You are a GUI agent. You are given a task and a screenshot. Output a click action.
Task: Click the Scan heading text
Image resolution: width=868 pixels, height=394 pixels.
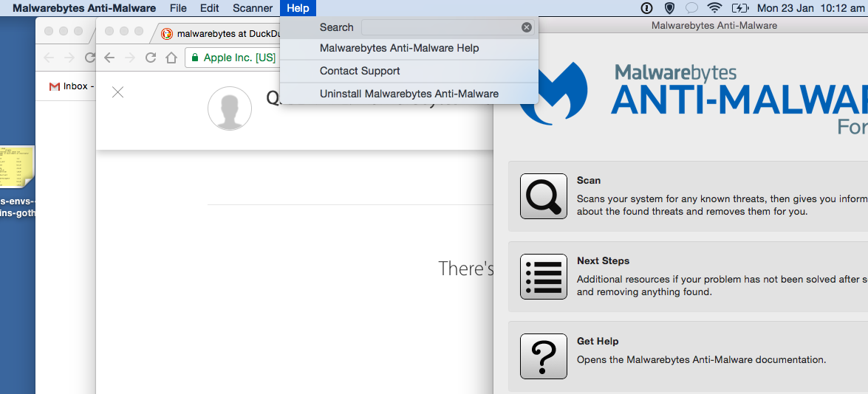589,181
